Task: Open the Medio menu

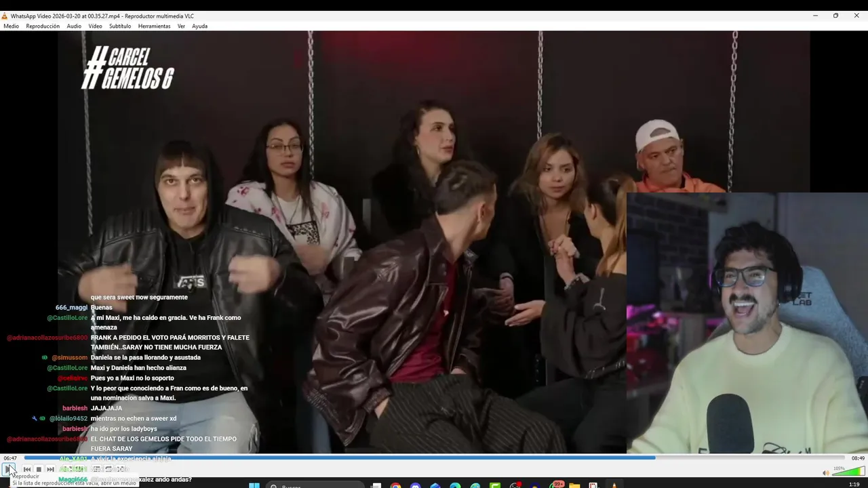Action: [x=11, y=26]
